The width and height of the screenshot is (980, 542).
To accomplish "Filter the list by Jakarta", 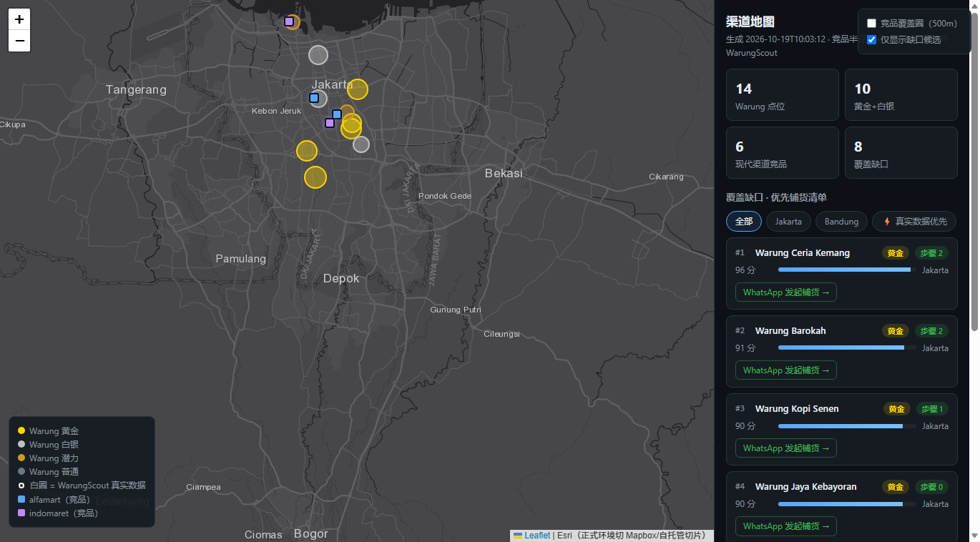I will 788,222.
